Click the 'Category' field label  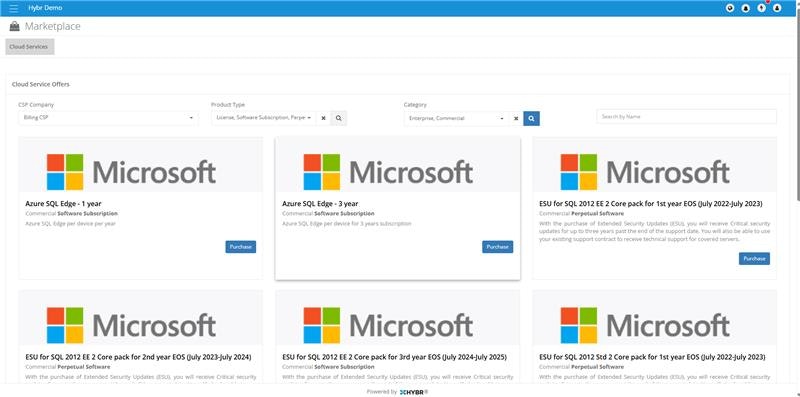tap(415, 105)
